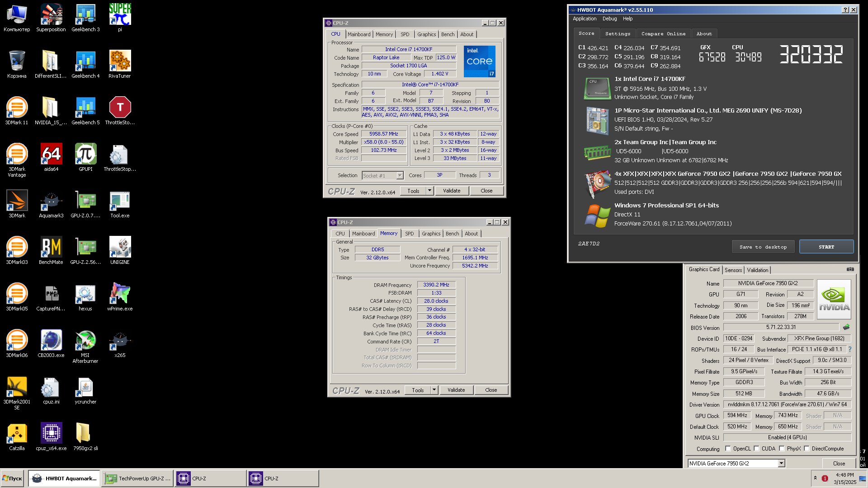Open CapturePNG desktop icon
Screen dimensions: 868x488
pos(51,297)
